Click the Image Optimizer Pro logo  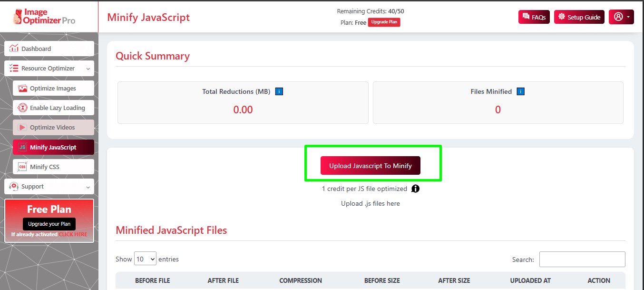(x=44, y=17)
